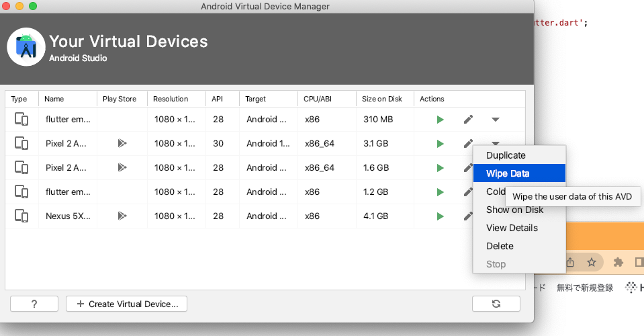Screen dimensions: 644x336
Task: Click device type icon of 1.2 GB row
Action: coord(21,192)
